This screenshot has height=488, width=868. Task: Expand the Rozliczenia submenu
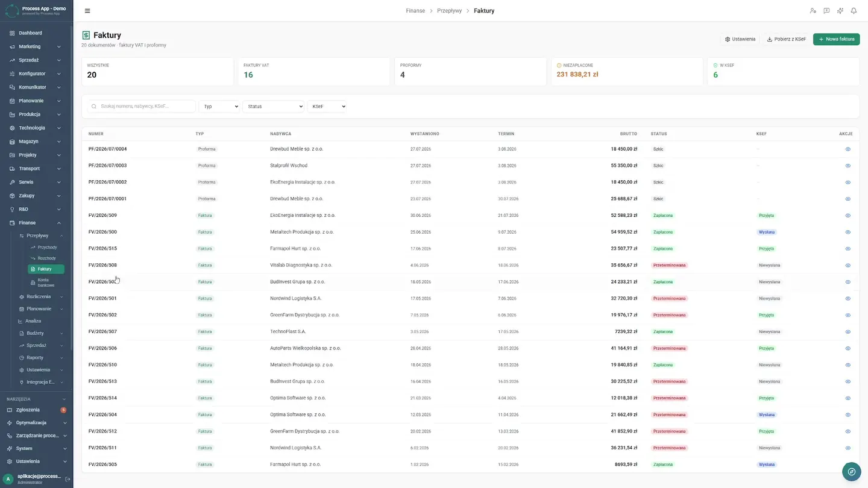pyautogui.click(x=41, y=296)
